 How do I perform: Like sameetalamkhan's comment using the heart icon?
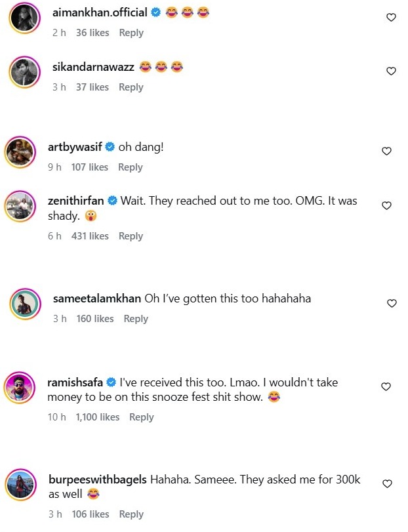(392, 303)
